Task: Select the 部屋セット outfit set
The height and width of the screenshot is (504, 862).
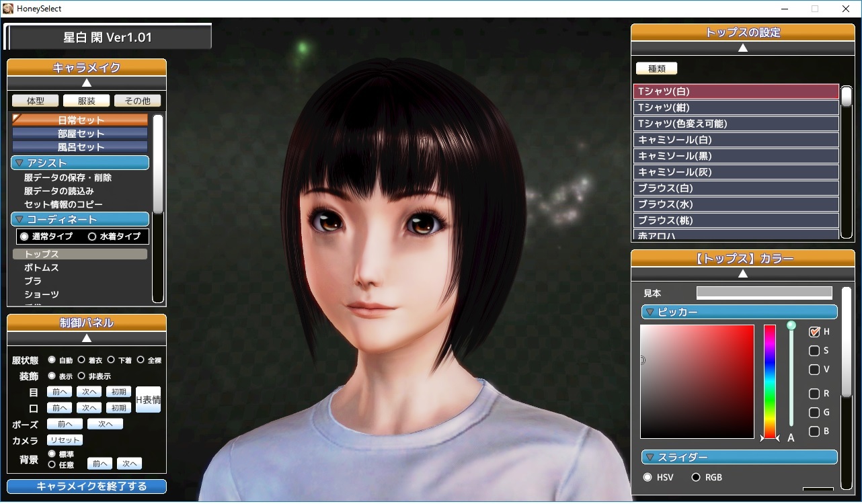Action: pos(80,133)
